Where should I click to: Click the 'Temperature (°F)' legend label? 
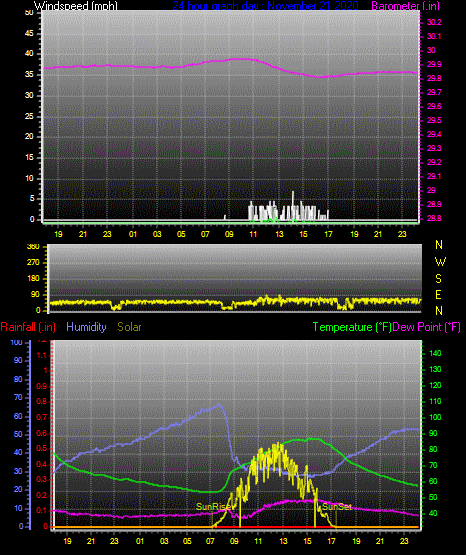[352, 327]
